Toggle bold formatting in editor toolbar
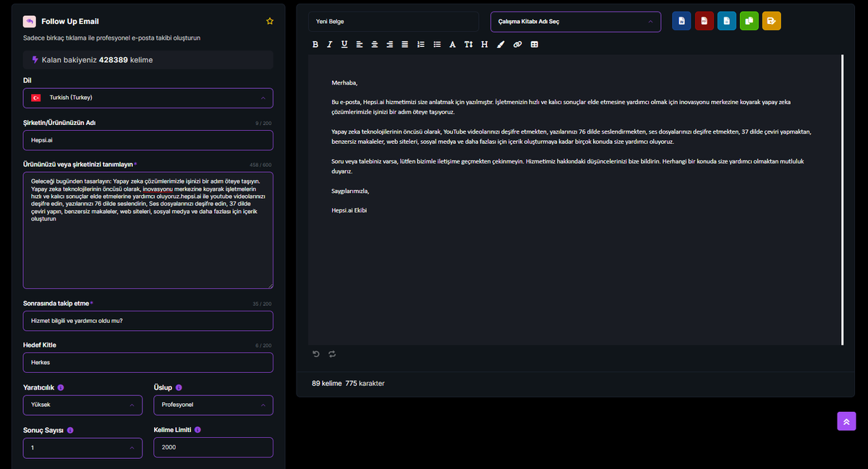Image resolution: width=868 pixels, height=469 pixels. pyautogui.click(x=315, y=44)
